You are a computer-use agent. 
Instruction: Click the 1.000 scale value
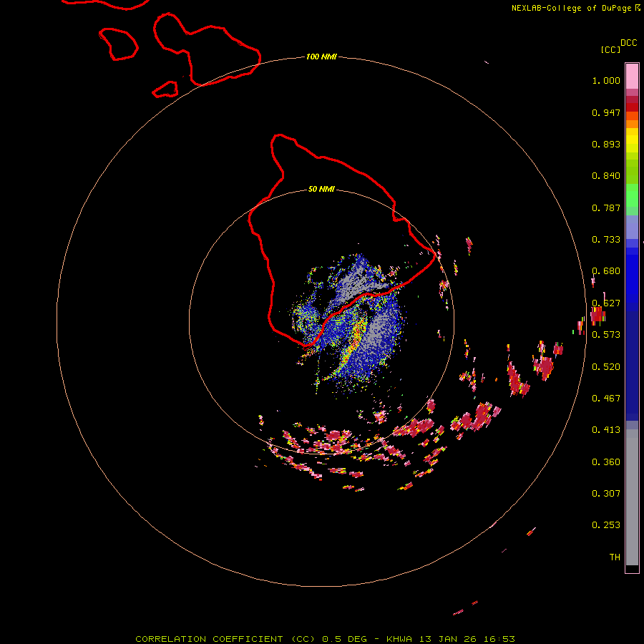click(606, 80)
